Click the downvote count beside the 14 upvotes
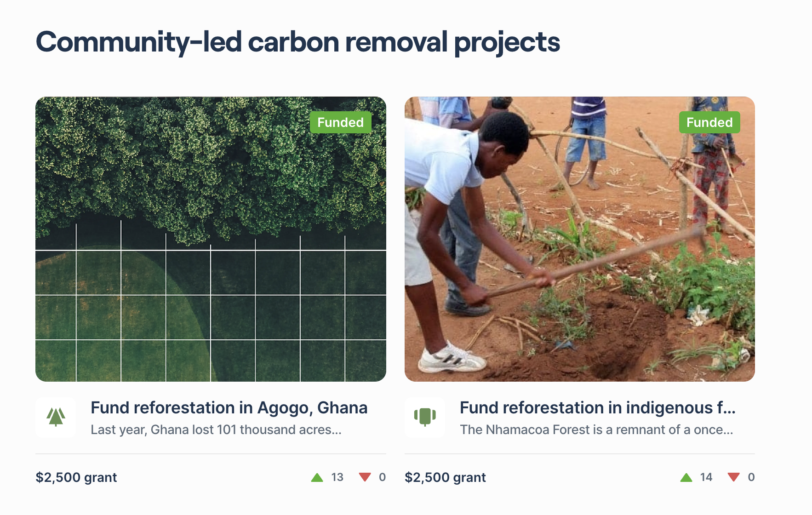812x515 pixels. click(x=751, y=477)
